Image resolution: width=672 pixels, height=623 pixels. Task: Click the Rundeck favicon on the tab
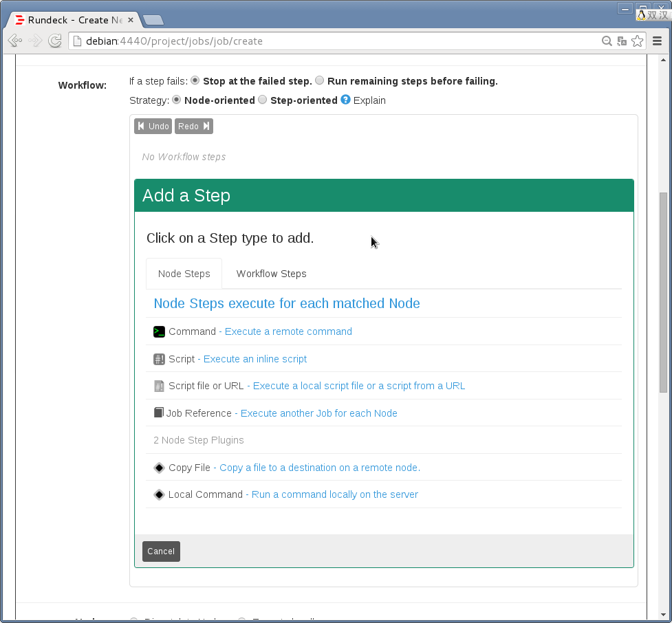19,20
